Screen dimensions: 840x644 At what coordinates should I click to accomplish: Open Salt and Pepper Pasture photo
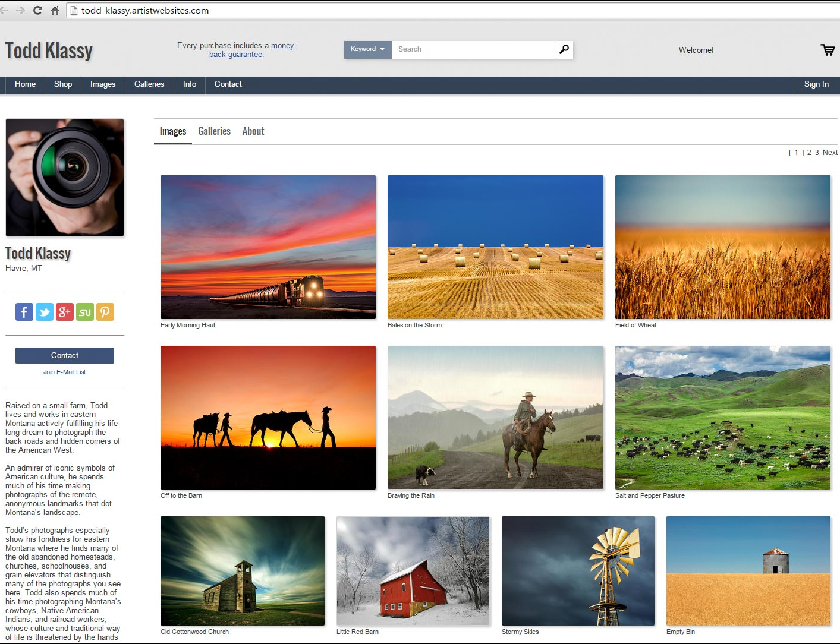pos(723,418)
